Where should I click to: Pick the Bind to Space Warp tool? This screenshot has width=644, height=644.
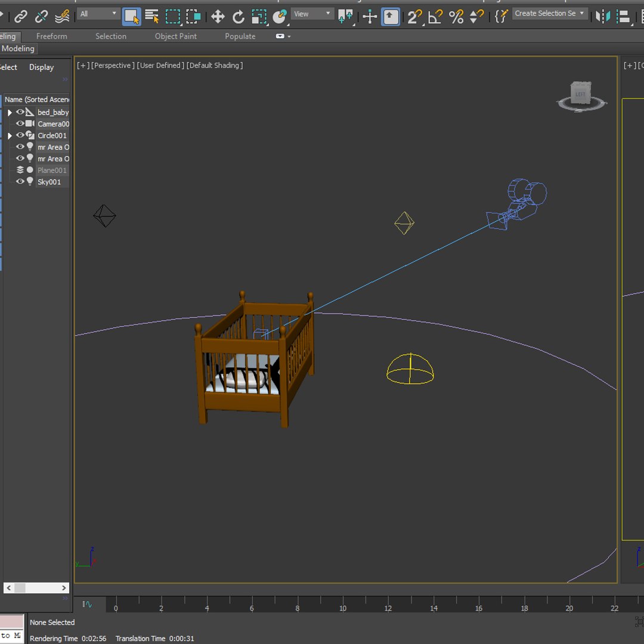tap(62, 17)
